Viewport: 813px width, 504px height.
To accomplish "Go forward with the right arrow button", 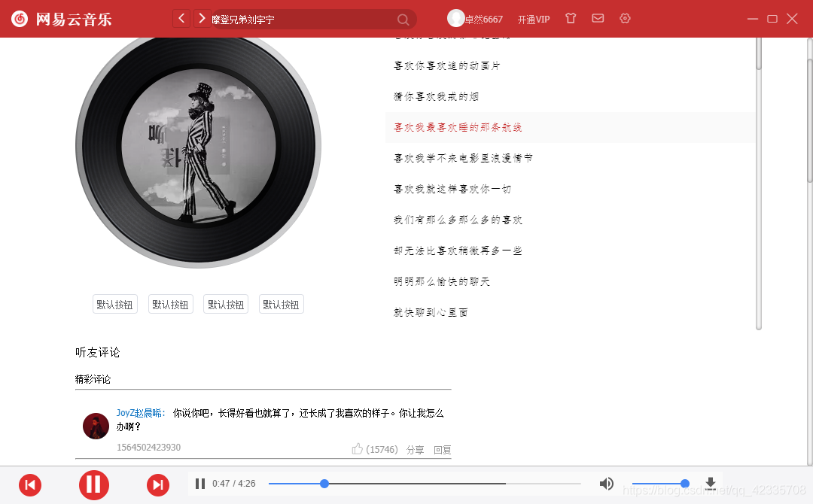I will (202, 19).
